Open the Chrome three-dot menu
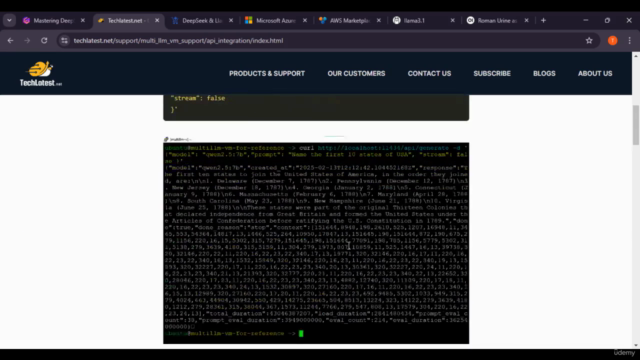The width and height of the screenshot is (640, 360). 630,40
